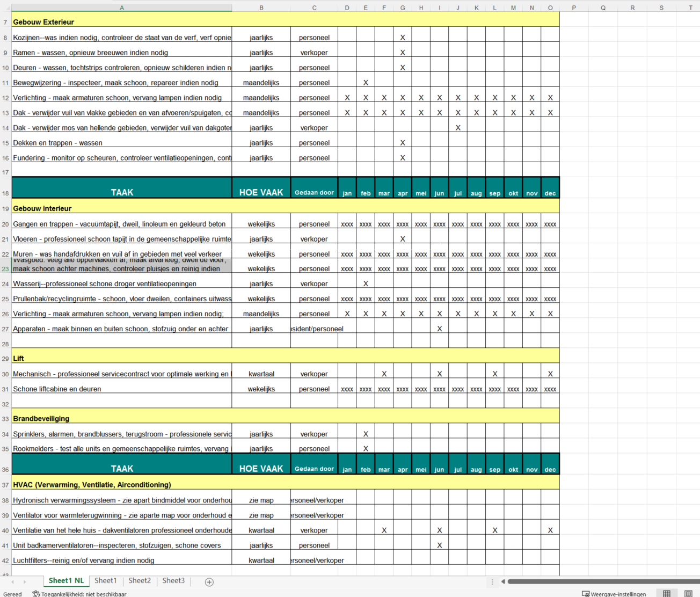Toggle the April X mark for Kozijnen row
The width and height of the screenshot is (700, 597).
(x=403, y=37)
